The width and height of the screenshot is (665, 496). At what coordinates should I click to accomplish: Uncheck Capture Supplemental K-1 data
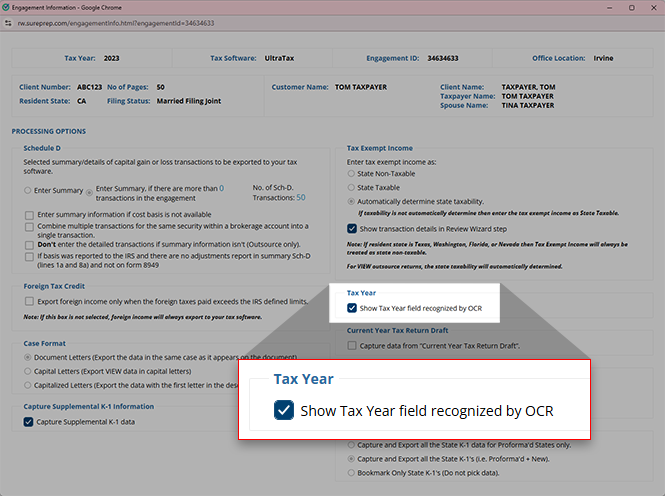pos(28,422)
